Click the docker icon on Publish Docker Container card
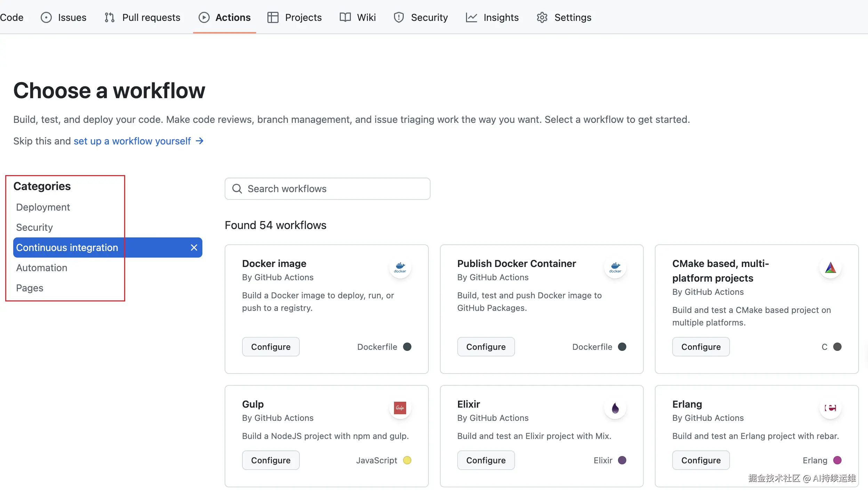868x495 pixels. tap(615, 268)
